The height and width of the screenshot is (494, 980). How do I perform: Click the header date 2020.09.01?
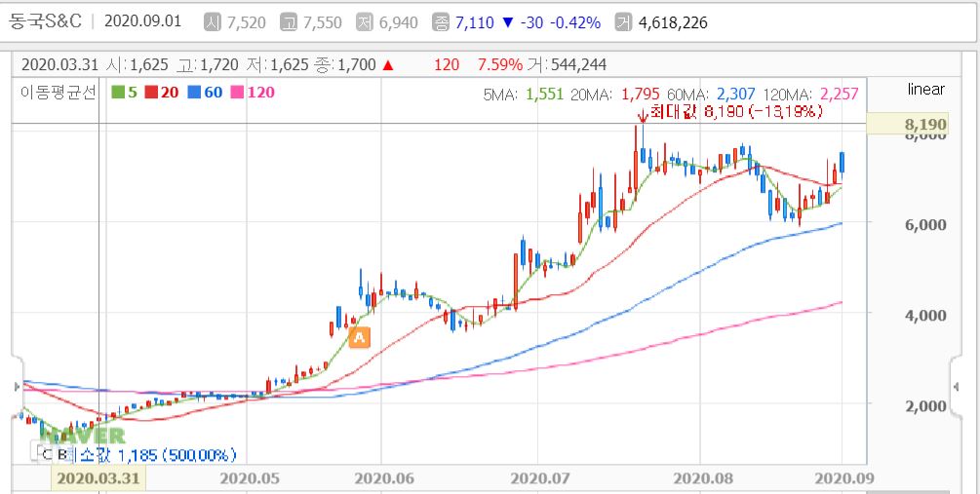(142, 21)
